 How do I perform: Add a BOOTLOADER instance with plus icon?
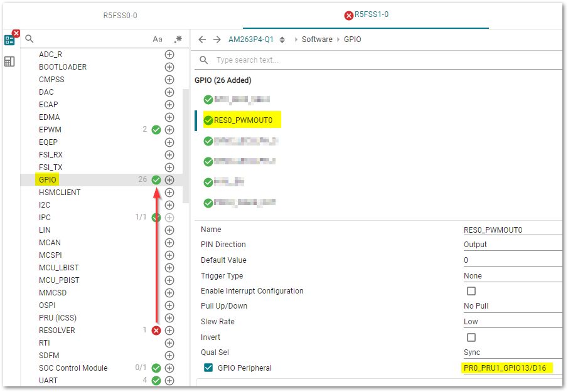point(169,67)
